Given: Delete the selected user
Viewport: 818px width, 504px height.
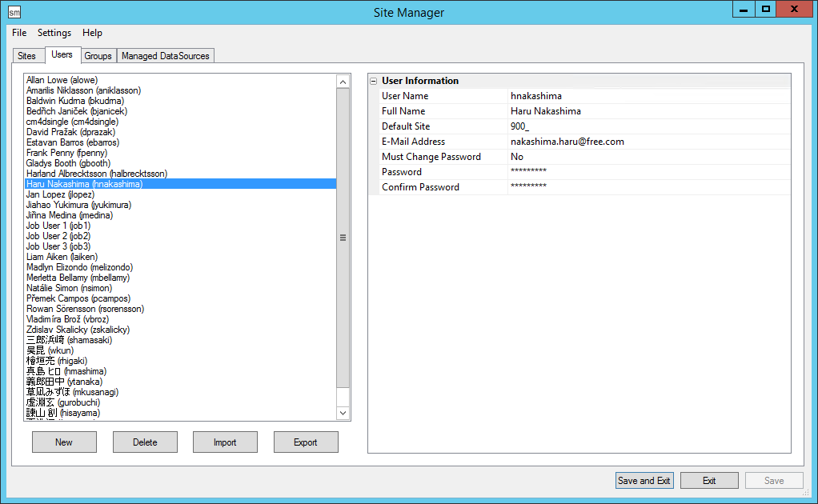Looking at the screenshot, I should (145, 442).
